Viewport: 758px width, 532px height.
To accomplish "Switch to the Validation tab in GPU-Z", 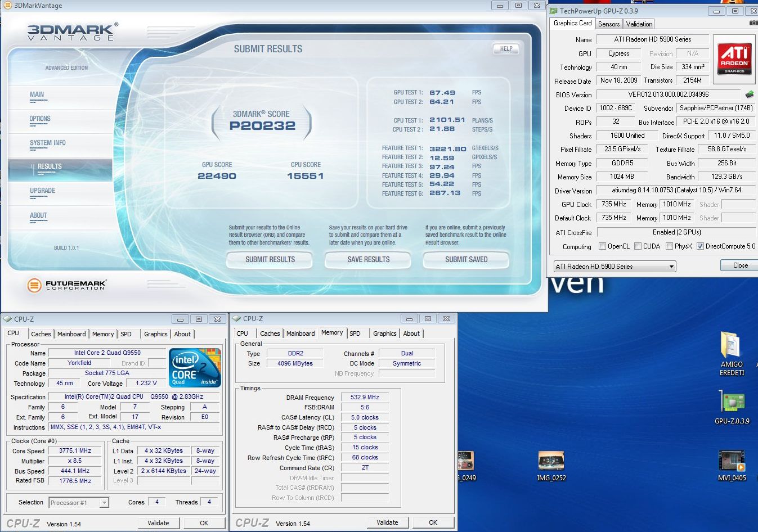I will point(639,24).
